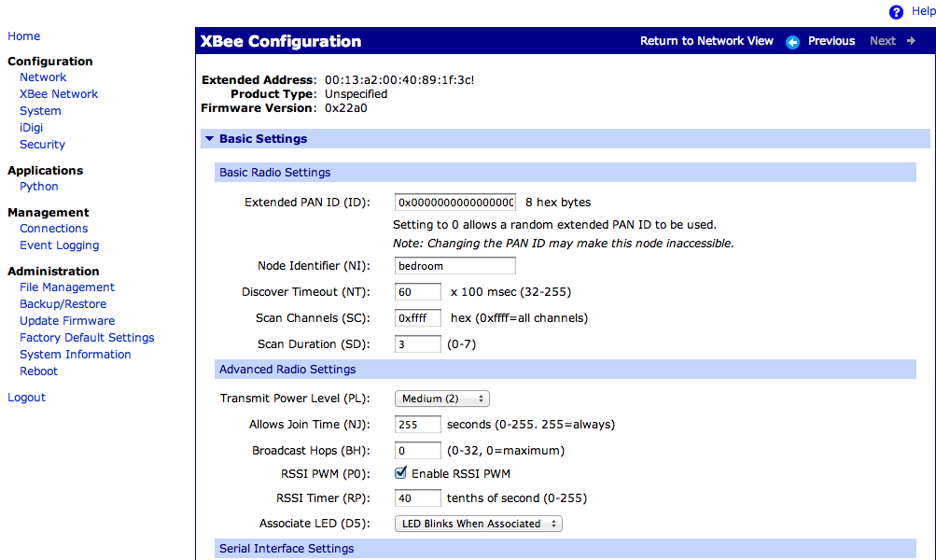Click the Node Identifier field containing bedroom
This screenshot has width=936, height=560.
[x=454, y=266]
